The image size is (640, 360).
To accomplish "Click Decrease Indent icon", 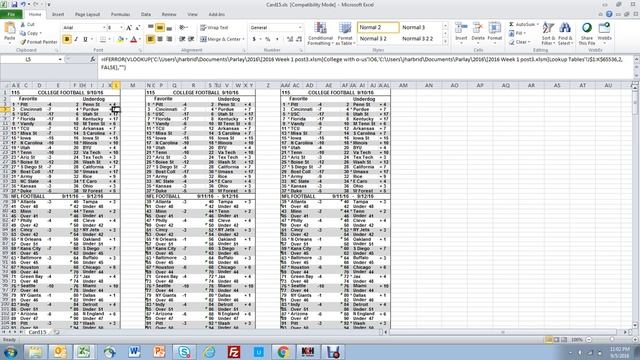I will click(x=182, y=39).
